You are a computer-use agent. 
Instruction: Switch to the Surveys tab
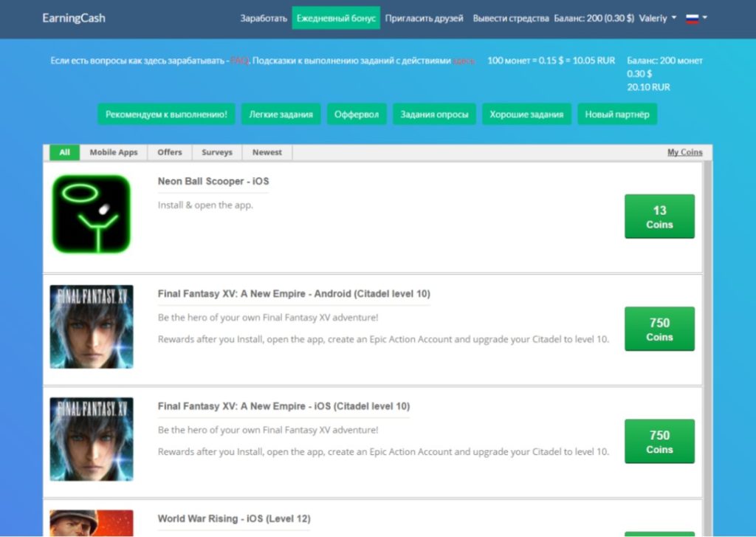click(217, 152)
